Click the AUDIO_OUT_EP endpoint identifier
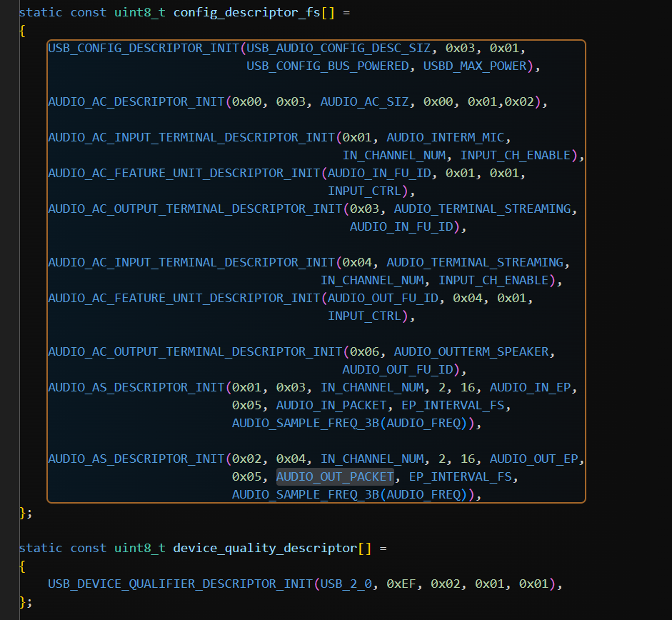Image resolution: width=672 pixels, height=620 pixels. (536, 459)
